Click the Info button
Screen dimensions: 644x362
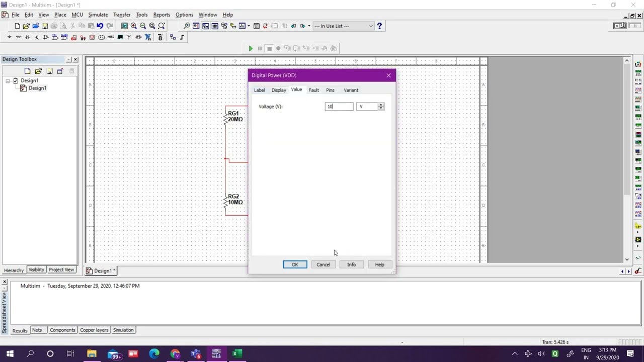tap(351, 264)
